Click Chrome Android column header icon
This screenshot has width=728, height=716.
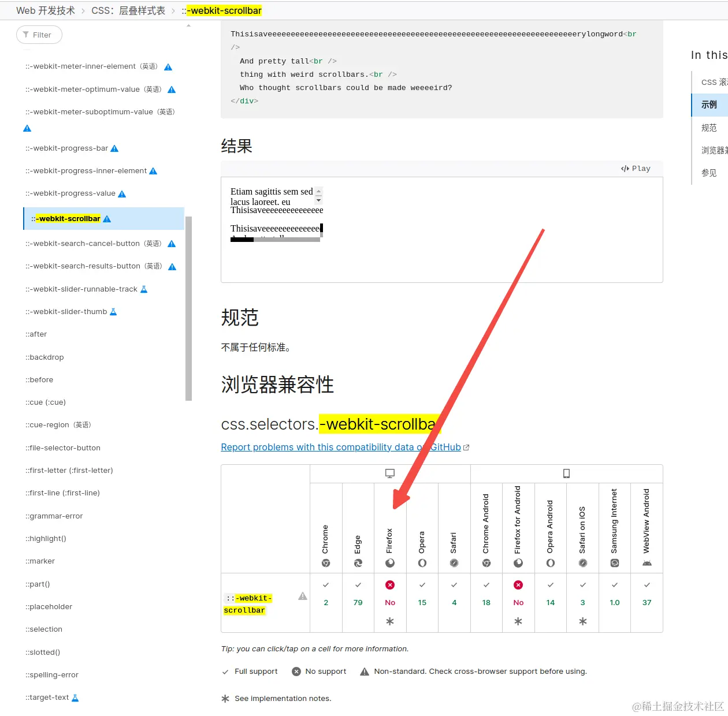pyautogui.click(x=486, y=563)
